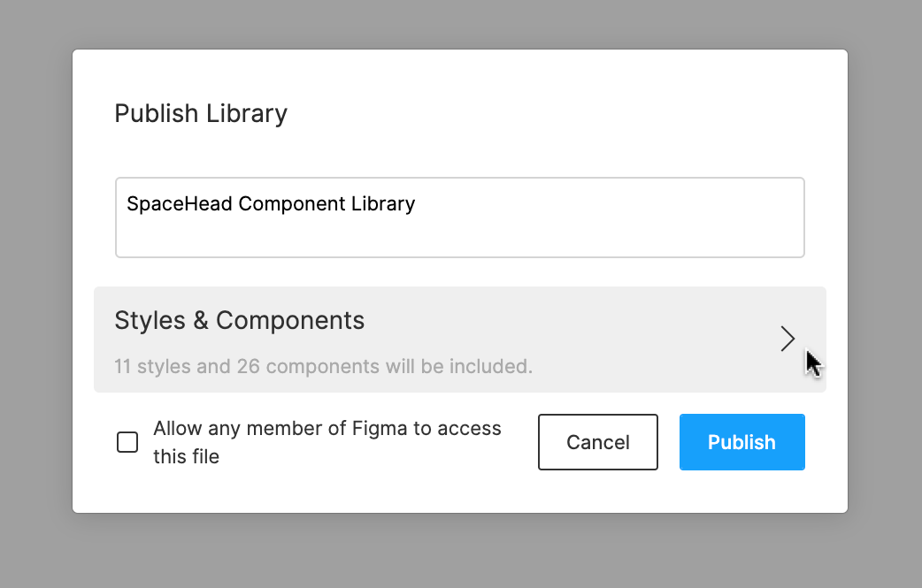This screenshot has height=588, width=922.
Task: Toggle the Figma member access checkbox
Action: [127, 442]
